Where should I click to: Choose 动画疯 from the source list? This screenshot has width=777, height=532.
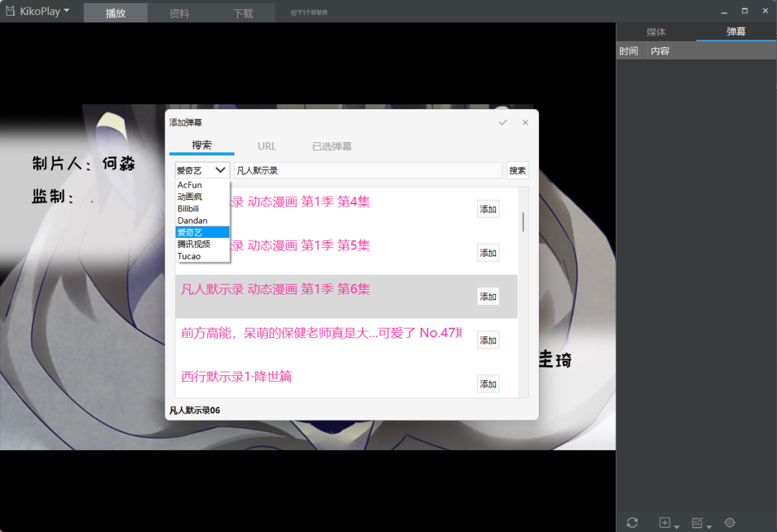pyautogui.click(x=202, y=197)
